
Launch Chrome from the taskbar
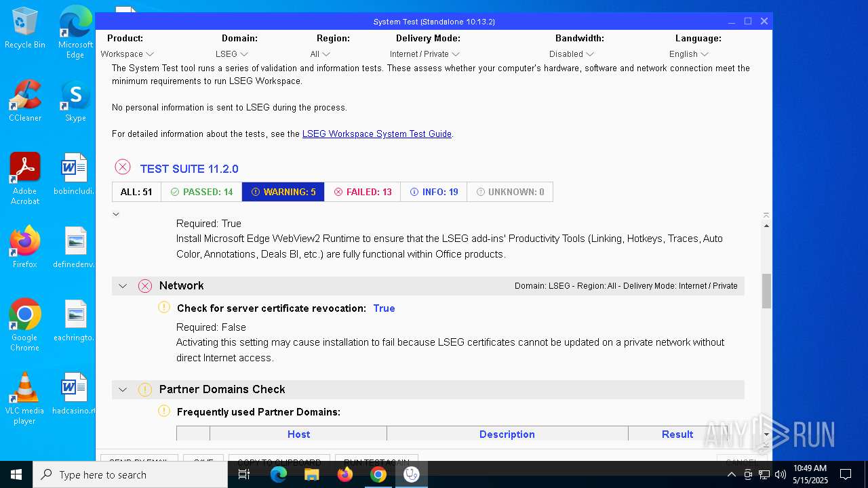point(378,474)
